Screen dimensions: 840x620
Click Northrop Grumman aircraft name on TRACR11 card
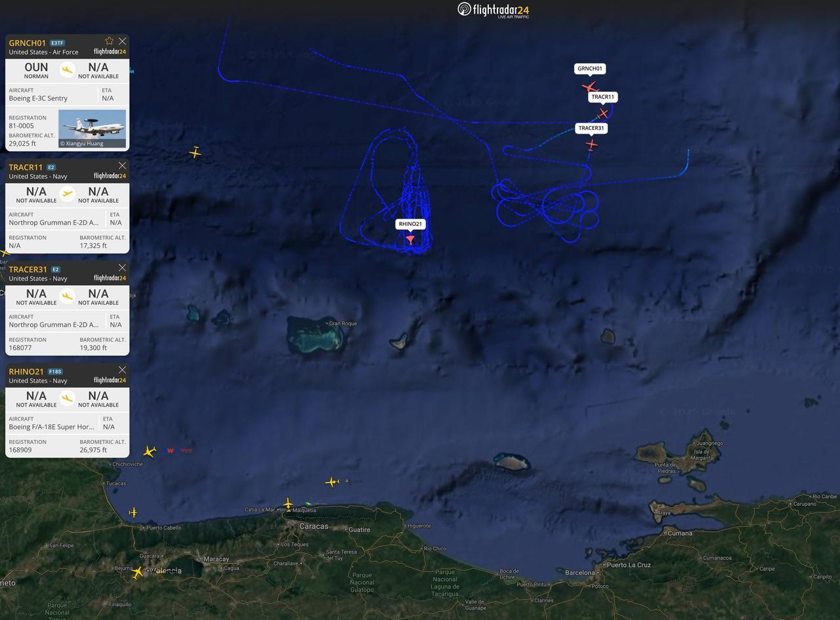(x=54, y=223)
